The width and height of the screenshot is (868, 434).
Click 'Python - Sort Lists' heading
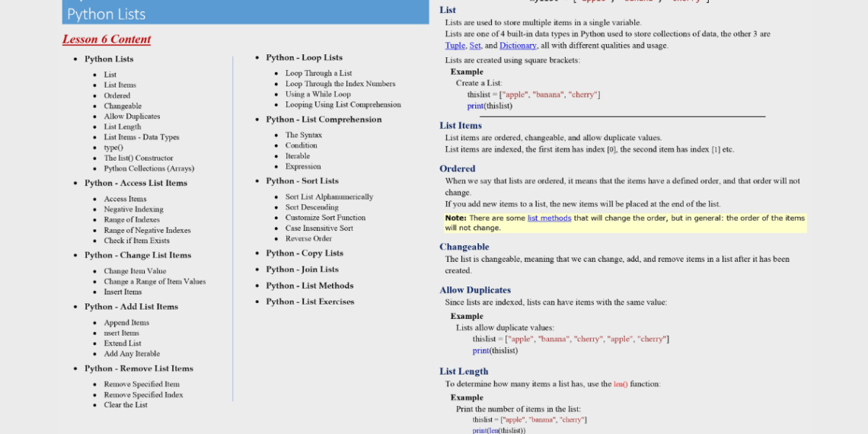click(302, 181)
